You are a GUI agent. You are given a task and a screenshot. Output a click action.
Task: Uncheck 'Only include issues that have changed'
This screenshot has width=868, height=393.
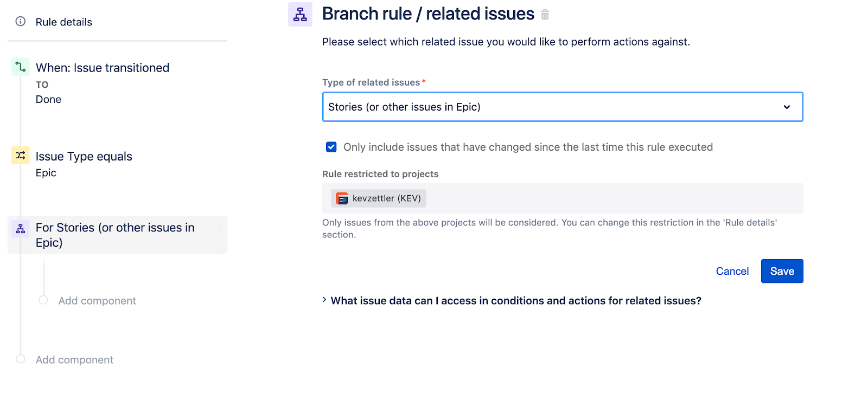pyautogui.click(x=331, y=146)
